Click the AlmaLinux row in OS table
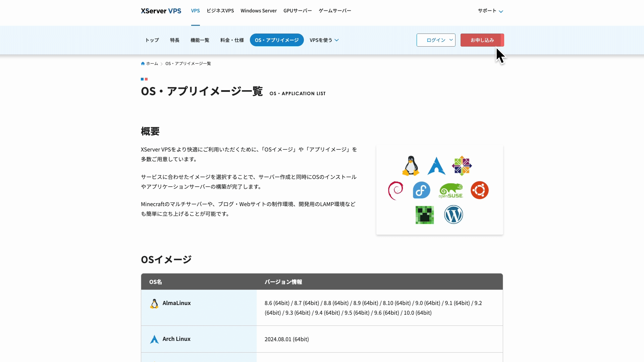The width and height of the screenshot is (644, 362). [176, 303]
